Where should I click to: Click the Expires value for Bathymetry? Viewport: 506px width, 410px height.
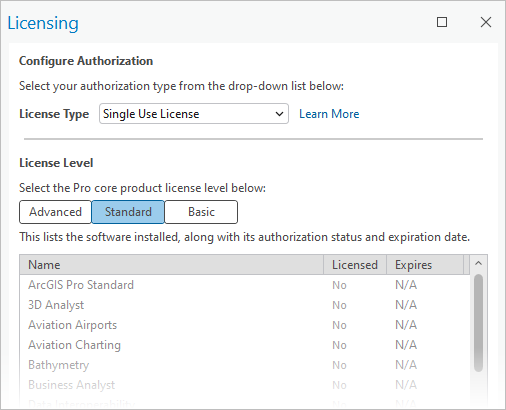point(406,365)
